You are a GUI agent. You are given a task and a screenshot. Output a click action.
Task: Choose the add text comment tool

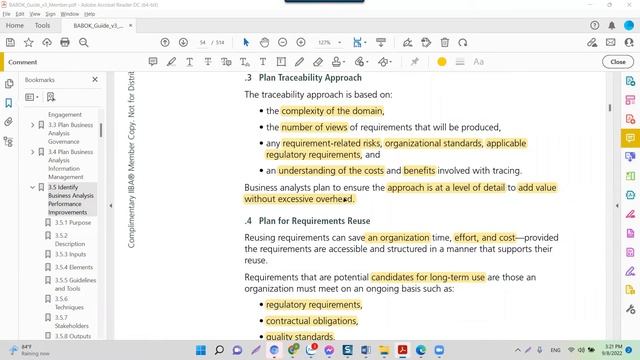click(x=263, y=62)
